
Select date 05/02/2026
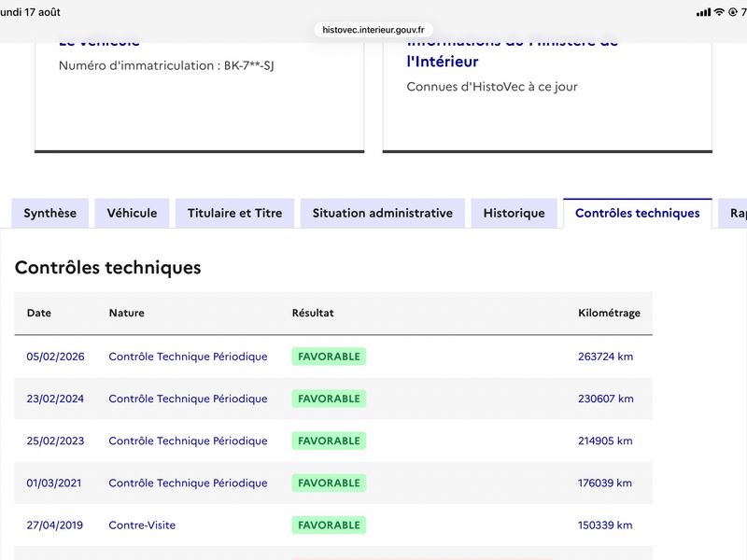(x=56, y=357)
